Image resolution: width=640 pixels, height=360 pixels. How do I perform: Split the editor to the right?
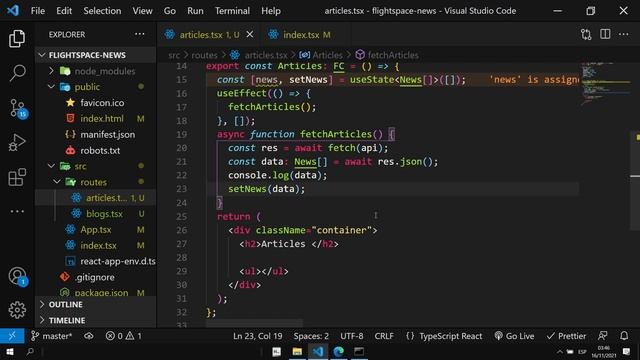605,34
